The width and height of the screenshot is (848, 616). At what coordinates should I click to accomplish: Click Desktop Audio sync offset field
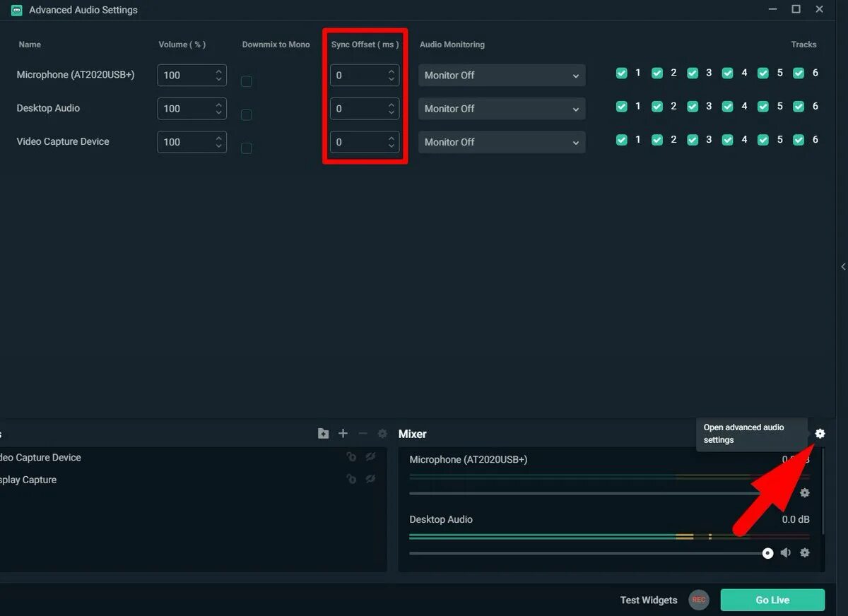point(365,109)
